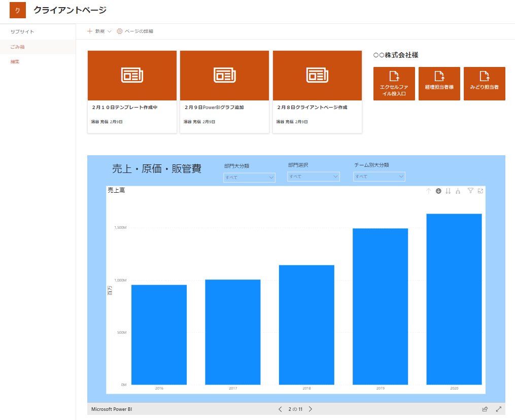The height and width of the screenshot is (420, 515).
Task: Click the site logo in the header
Action: click(x=18, y=10)
